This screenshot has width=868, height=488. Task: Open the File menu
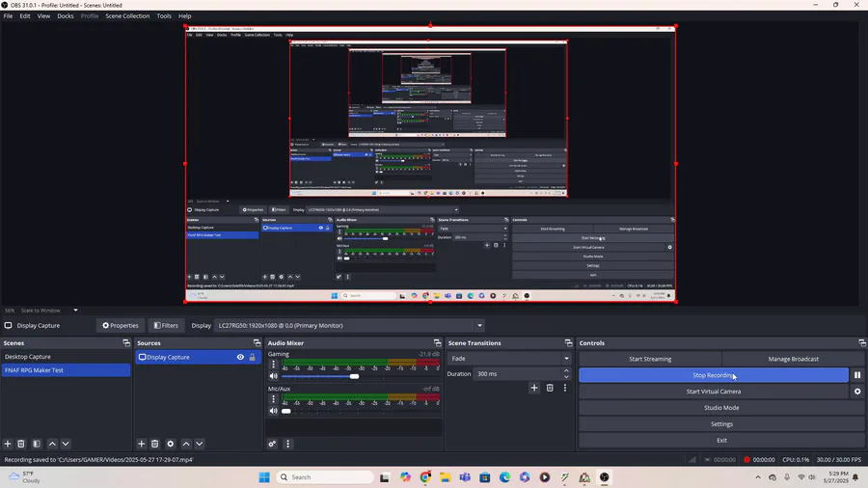pos(9,16)
